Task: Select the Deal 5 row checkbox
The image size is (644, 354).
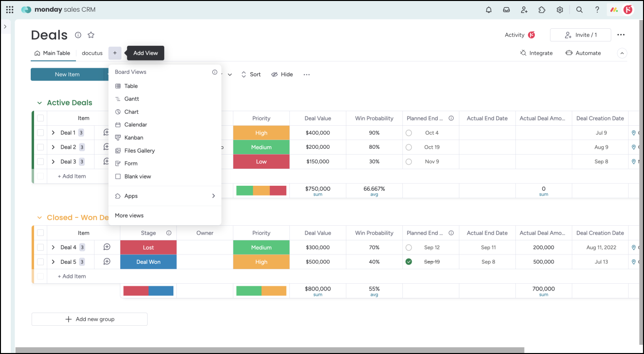Action: [40, 262]
